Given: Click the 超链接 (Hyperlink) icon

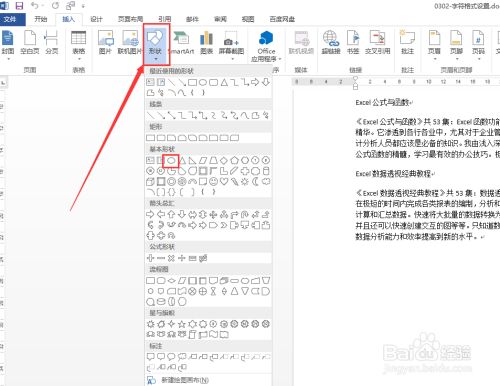Looking at the screenshot, I should click(330, 43).
